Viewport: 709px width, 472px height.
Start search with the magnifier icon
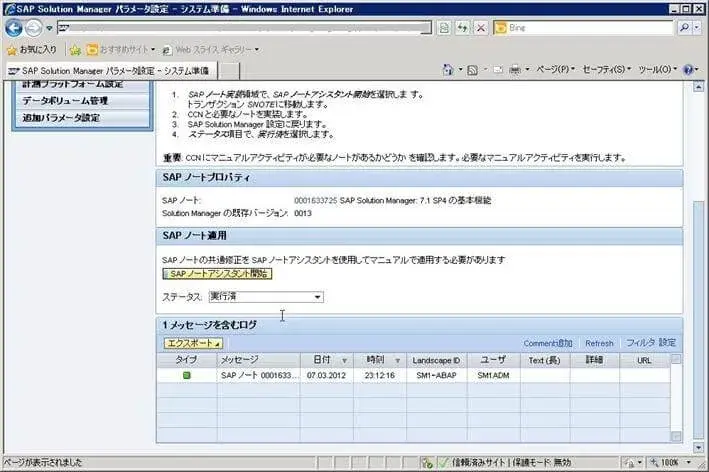[x=684, y=28]
